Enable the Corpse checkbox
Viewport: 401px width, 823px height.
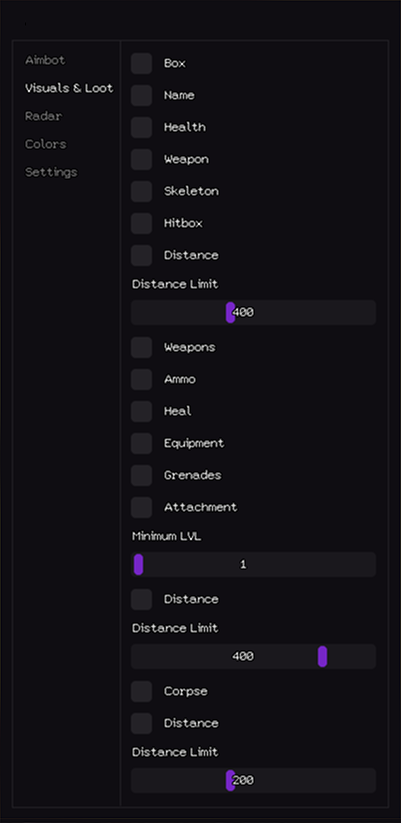pos(142,692)
